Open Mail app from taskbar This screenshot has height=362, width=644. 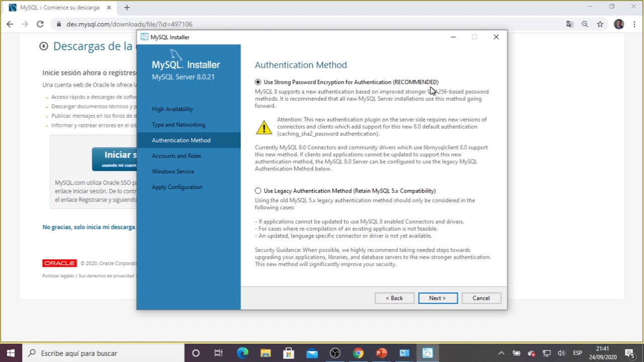click(312, 353)
